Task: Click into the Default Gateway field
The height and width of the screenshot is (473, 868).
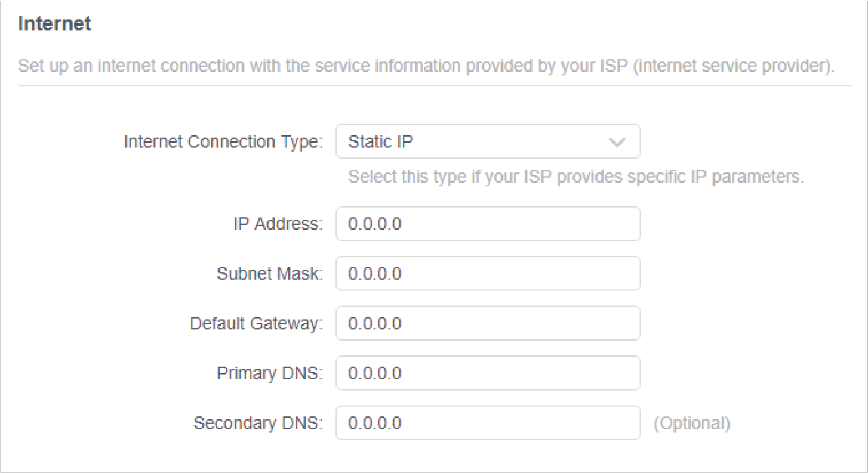Action: tap(487, 323)
